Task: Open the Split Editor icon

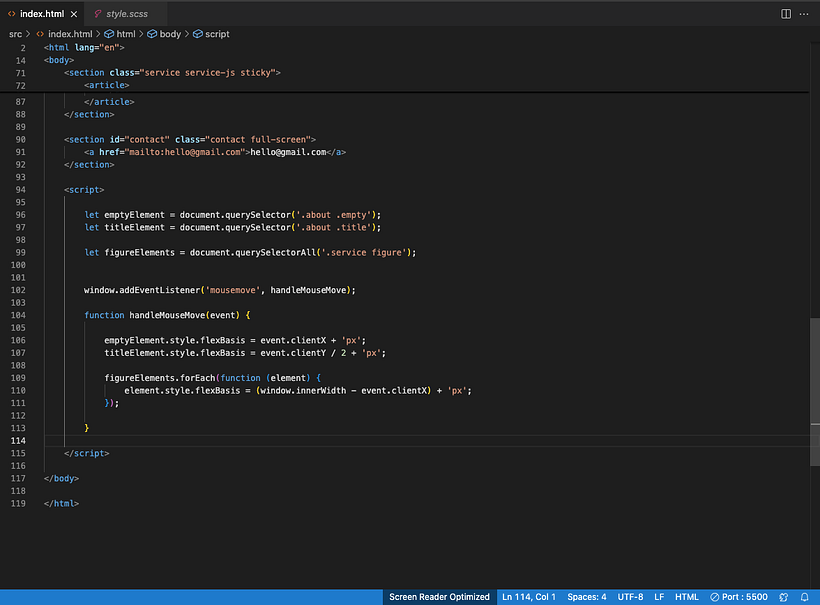Action: pos(786,13)
